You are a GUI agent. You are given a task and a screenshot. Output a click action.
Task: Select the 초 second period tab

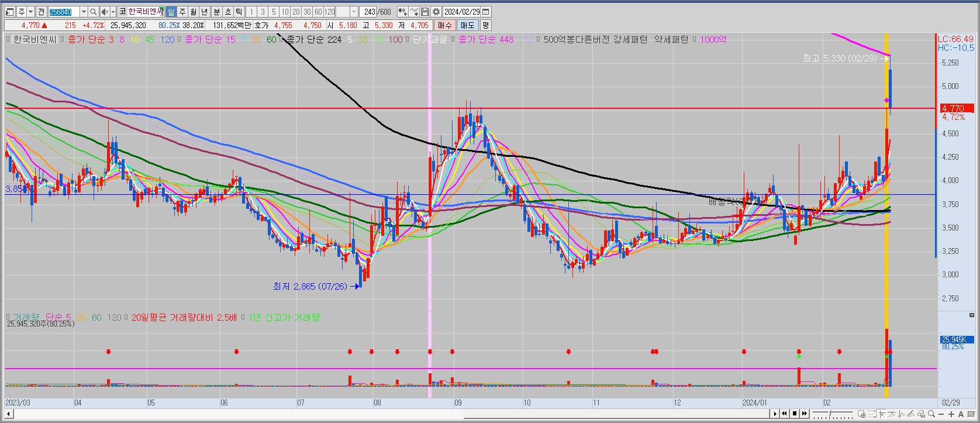(227, 12)
